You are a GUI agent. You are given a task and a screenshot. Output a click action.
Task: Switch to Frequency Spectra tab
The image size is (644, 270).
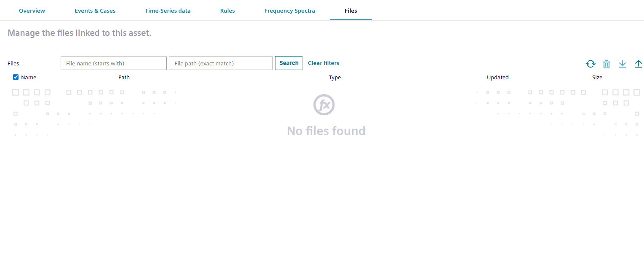tap(289, 11)
